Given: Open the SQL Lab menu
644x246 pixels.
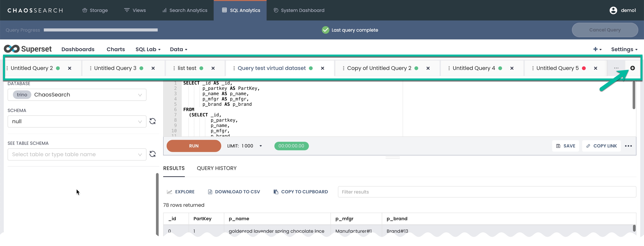Looking at the screenshot, I should click(x=148, y=49).
